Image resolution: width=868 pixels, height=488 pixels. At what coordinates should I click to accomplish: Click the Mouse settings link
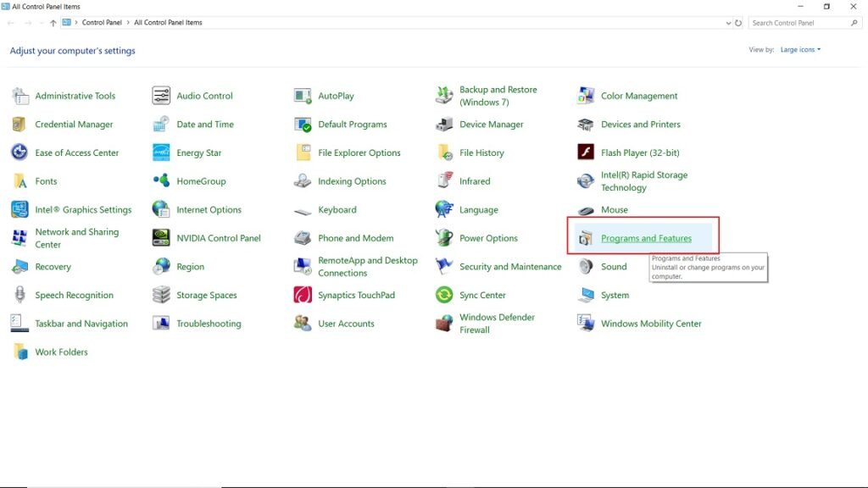pyautogui.click(x=615, y=210)
